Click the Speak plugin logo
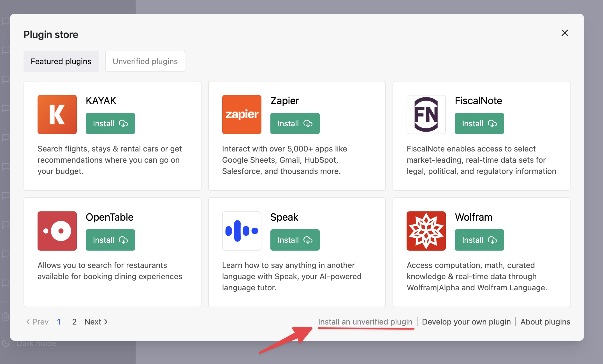Screen dimensions: 603x364 click(x=242, y=231)
